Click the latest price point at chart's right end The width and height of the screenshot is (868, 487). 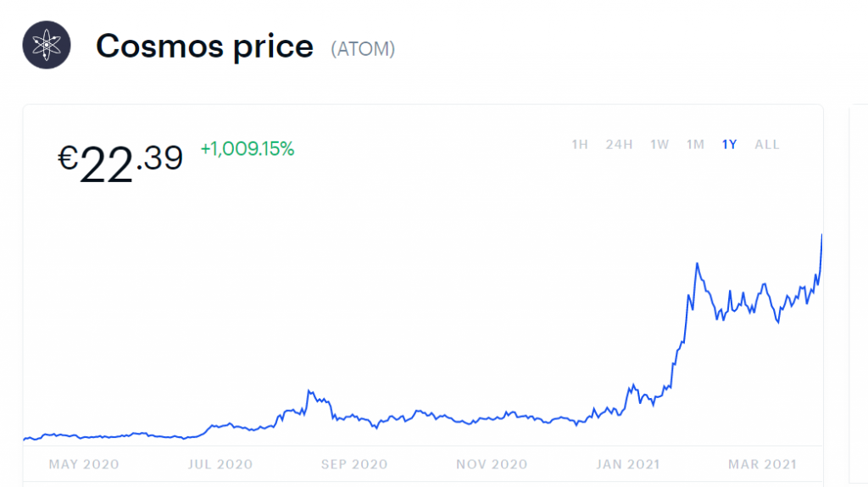coord(821,235)
